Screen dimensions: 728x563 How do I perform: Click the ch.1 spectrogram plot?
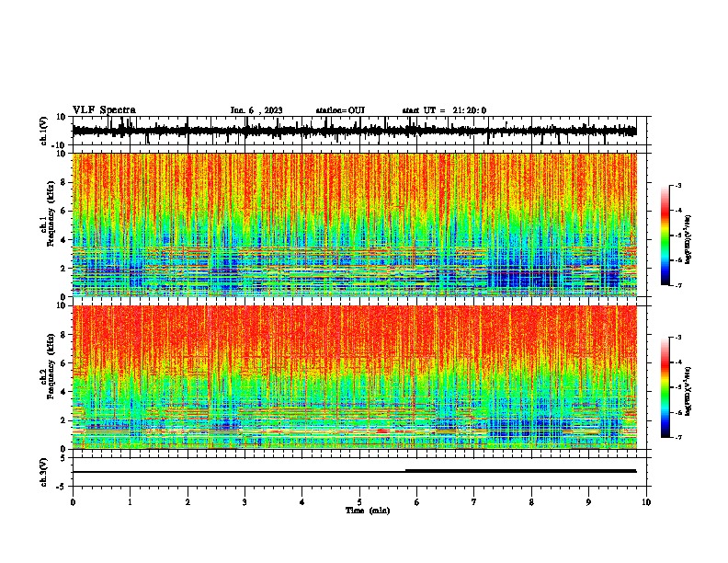tap(355, 224)
